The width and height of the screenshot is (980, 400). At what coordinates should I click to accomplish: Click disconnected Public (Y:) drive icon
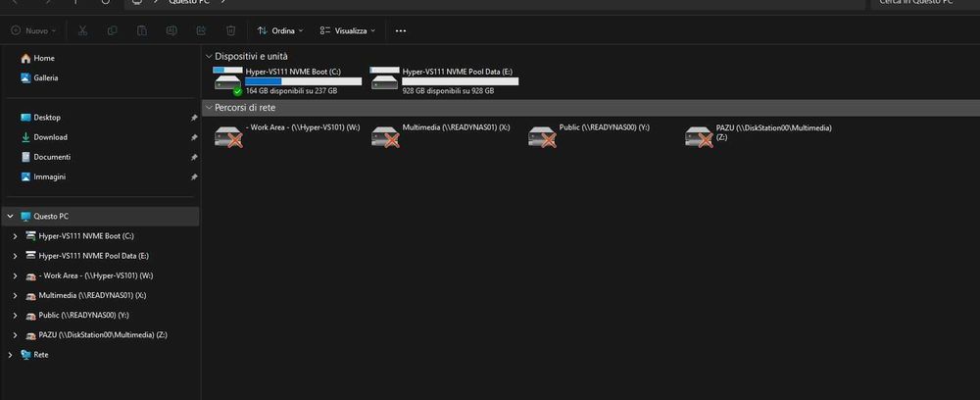tap(542, 136)
